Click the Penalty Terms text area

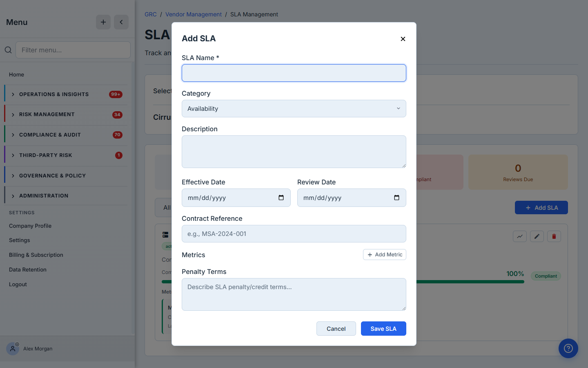point(294,294)
